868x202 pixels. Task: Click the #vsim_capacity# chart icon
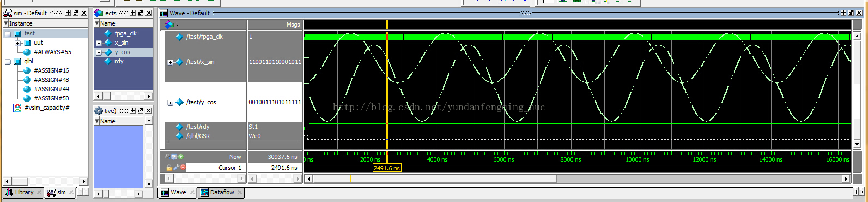point(17,108)
